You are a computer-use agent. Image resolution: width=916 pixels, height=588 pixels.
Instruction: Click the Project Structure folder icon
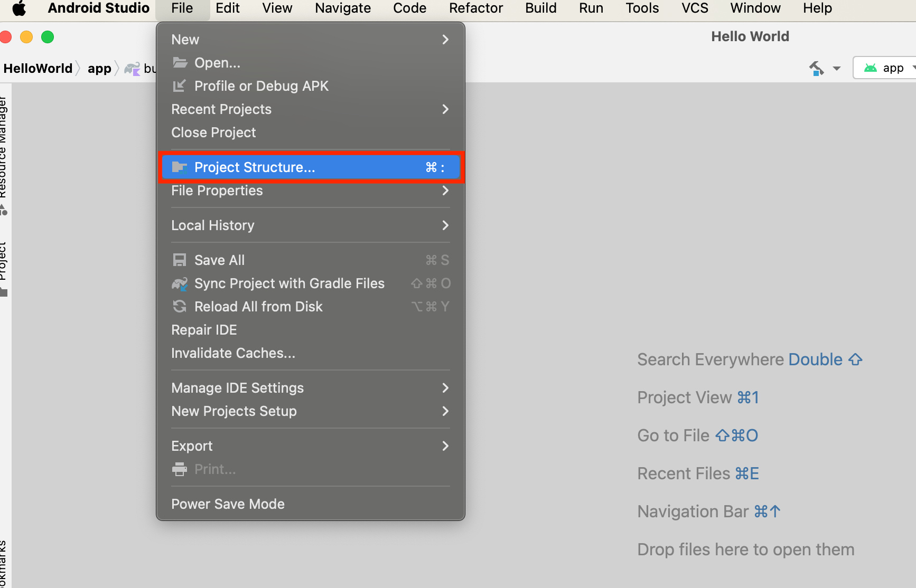coord(180,167)
